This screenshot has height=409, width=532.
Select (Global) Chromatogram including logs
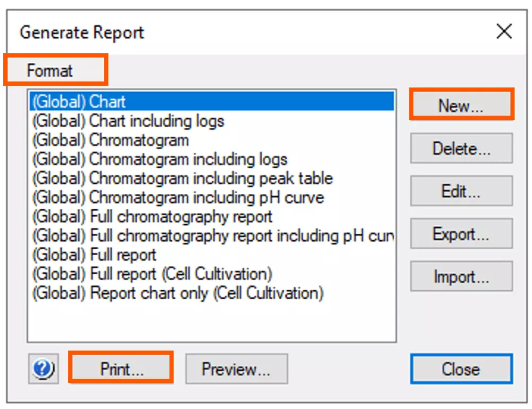[x=160, y=159]
